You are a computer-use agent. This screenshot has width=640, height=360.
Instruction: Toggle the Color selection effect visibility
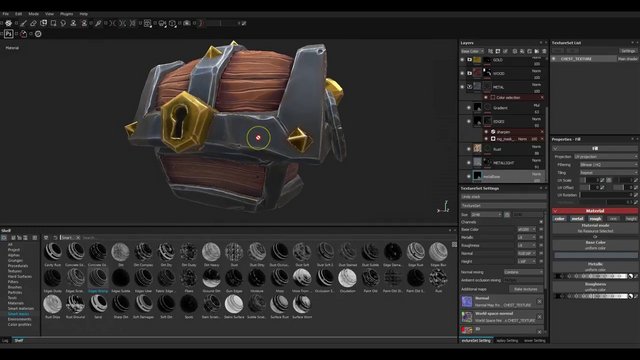(486, 98)
